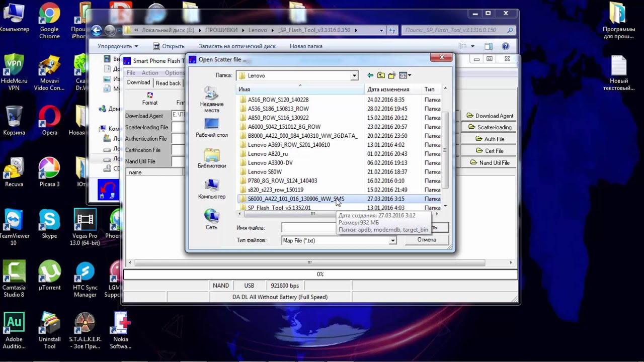This screenshot has width=644, height=362.
Task: Select folder Lenovo A820_ru
Action: 268,154
